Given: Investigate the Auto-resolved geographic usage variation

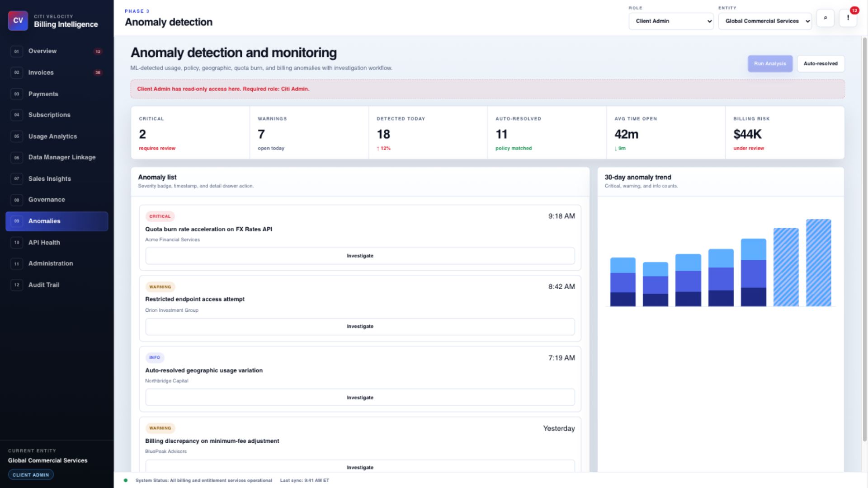Looking at the screenshot, I should click(x=360, y=398).
